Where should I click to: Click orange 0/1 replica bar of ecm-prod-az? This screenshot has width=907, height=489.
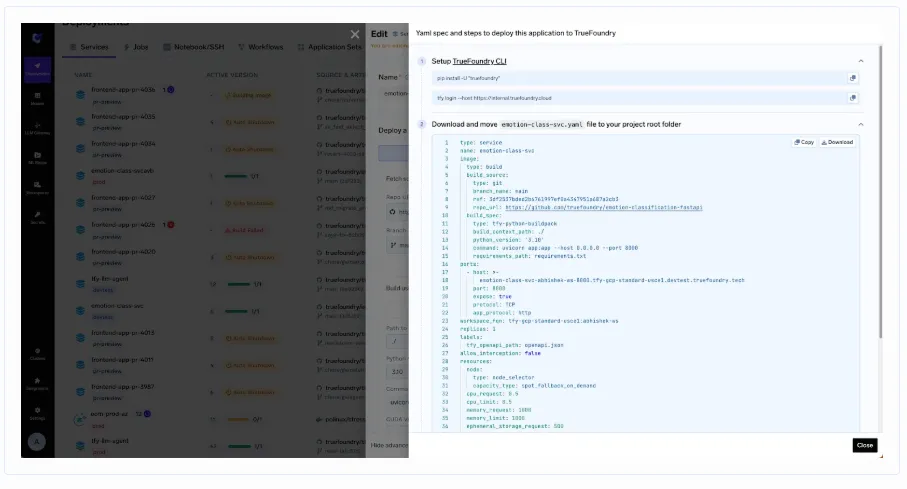238,420
